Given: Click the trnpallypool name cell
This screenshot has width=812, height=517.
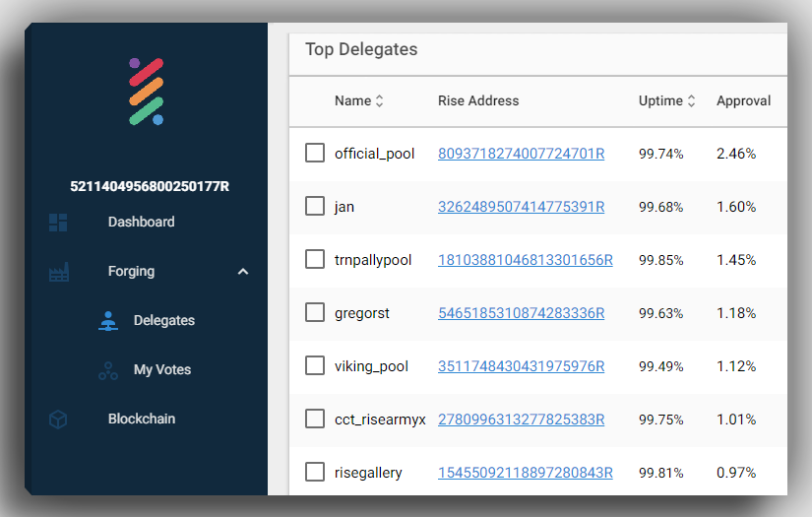Looking at the screenshot, I should click(373, 260).
